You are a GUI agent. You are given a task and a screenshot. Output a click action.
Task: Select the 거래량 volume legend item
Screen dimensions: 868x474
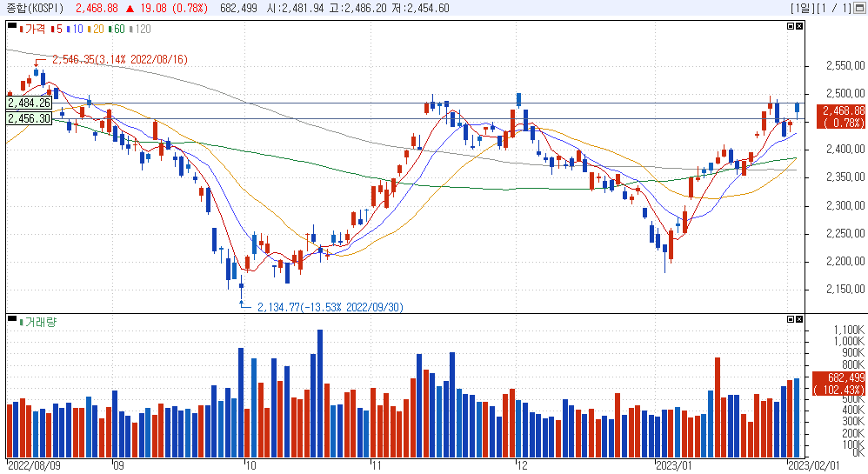click(x=38, y=322)
